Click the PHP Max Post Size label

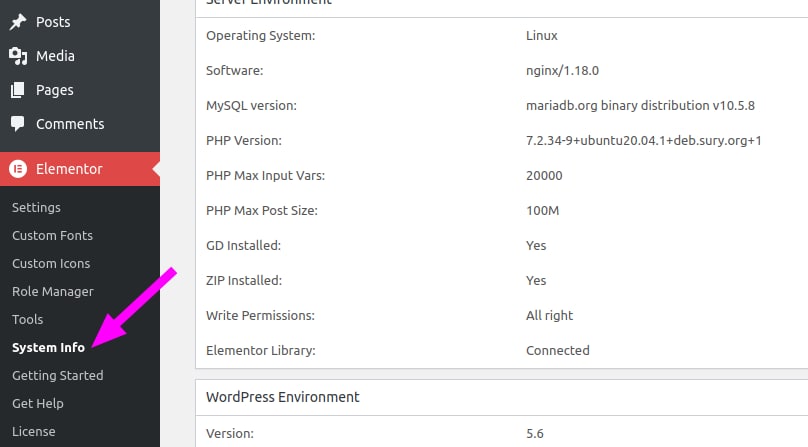(262, 210)
